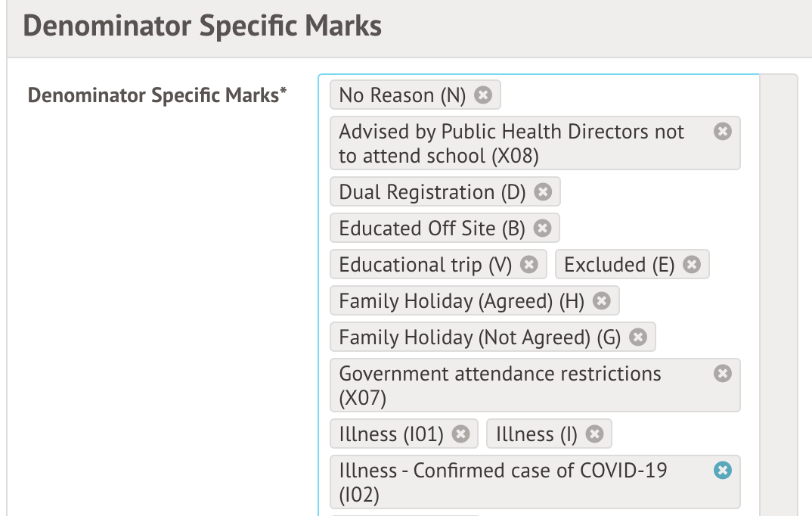This screenshot has height=516, width=812.
Task: Click the Denominator Specific Marks field label
Action: click(x=157, y=96)
